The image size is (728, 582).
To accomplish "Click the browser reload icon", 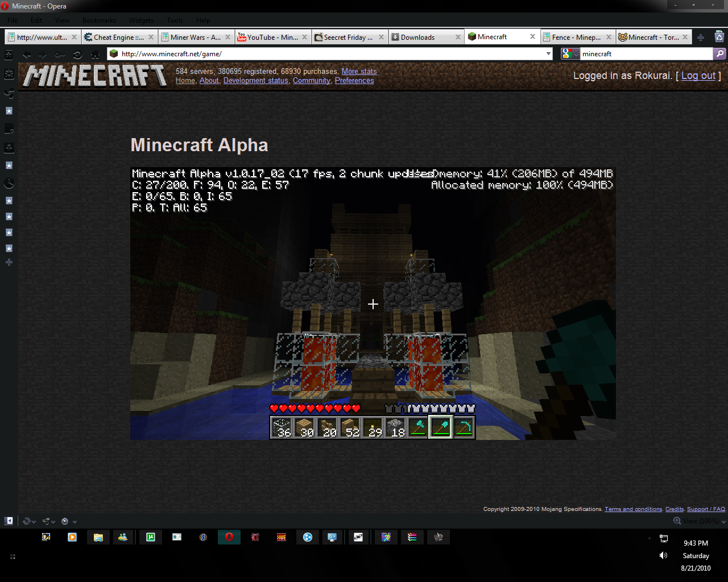I will pyautogui.click(x=77, y=55).
